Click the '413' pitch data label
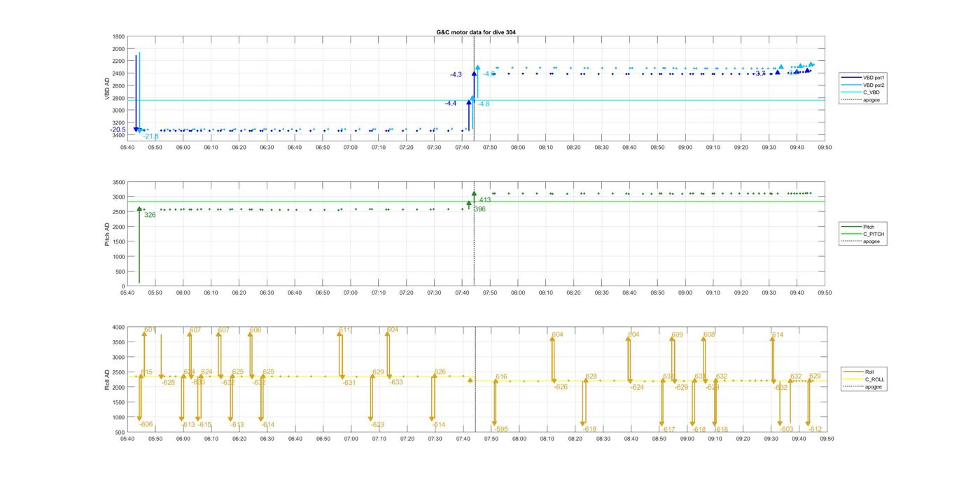The width and height of the screenshot is (980, 485). pyautogui.click(x=485, y=200)
